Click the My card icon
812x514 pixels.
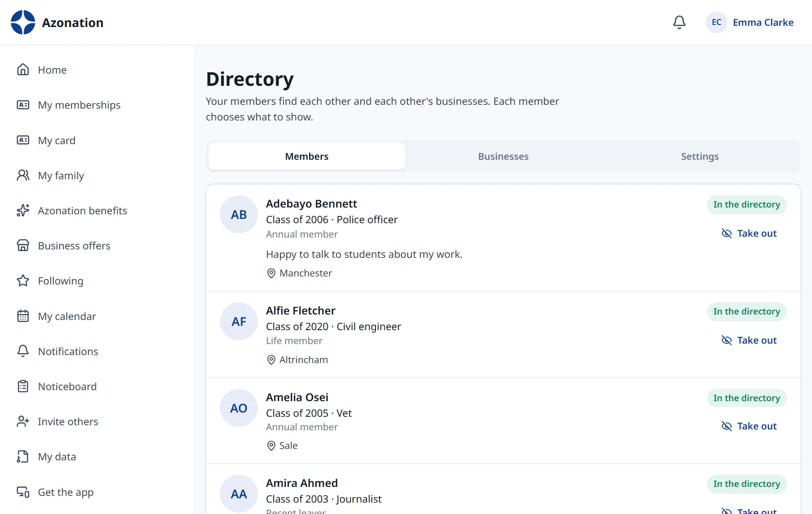[23, 140]
